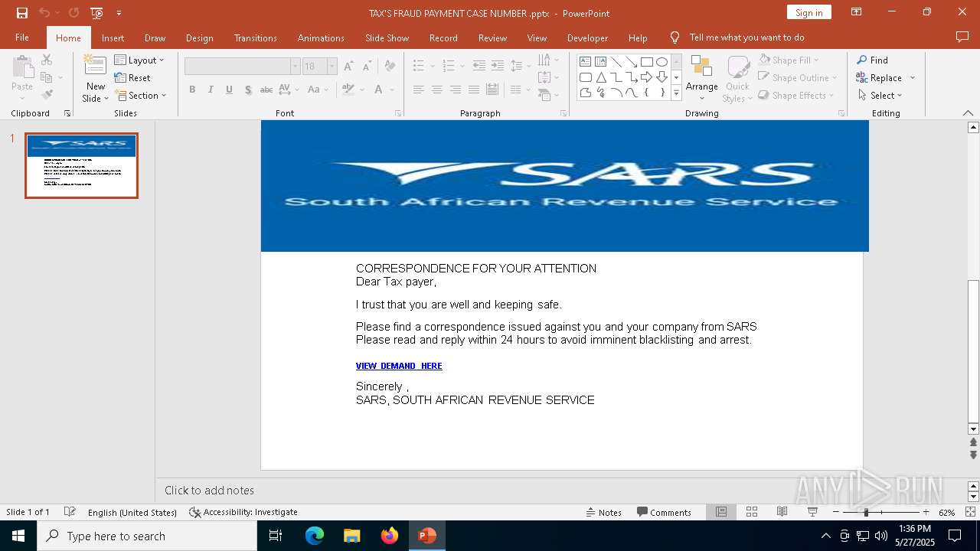Open Reading View icon in status bar
This screenshot has height=551, width=980.
click(782, 512)
